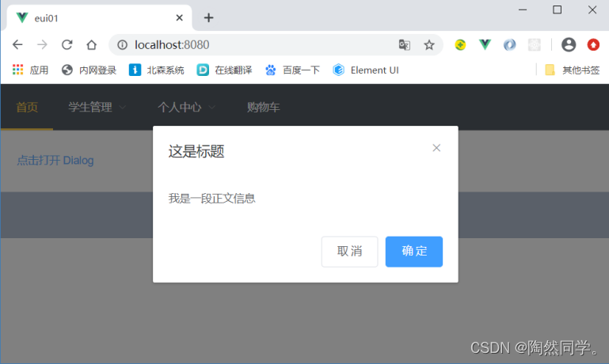This screenshot has height=364, width=609.
Task: Open the 百度一下 bookmark
Action: point(292,70)
